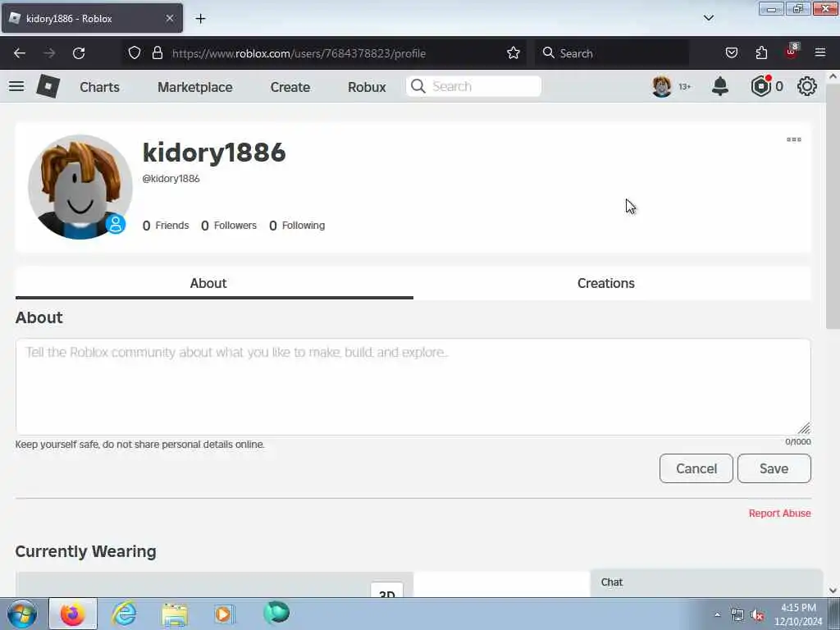The width and height of the screenshot is (840, 630).
Task: Open a new browser tab
Action: pos(200,19)
